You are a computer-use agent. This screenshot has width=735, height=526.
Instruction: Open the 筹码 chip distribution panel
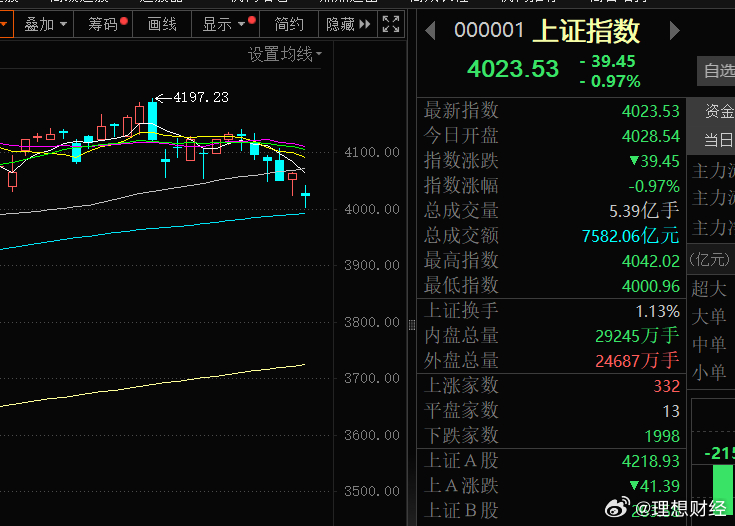pyautogui.click(x=103, y=24)
